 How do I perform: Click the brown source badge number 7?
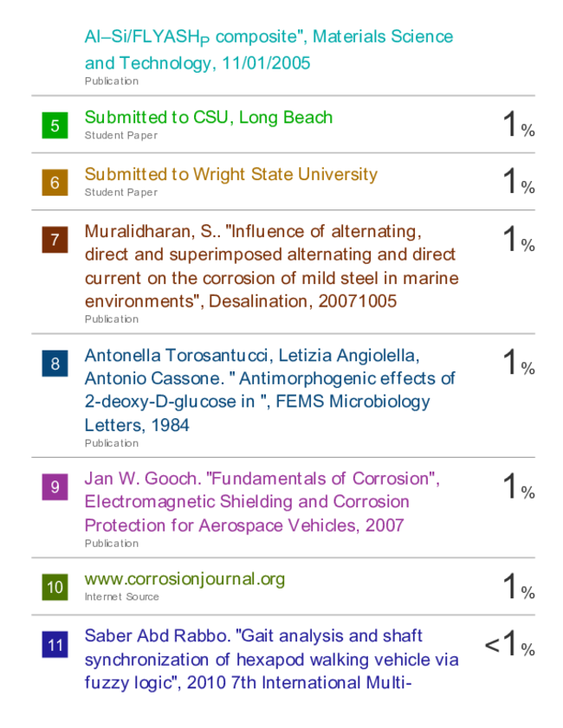coord(55,240)
